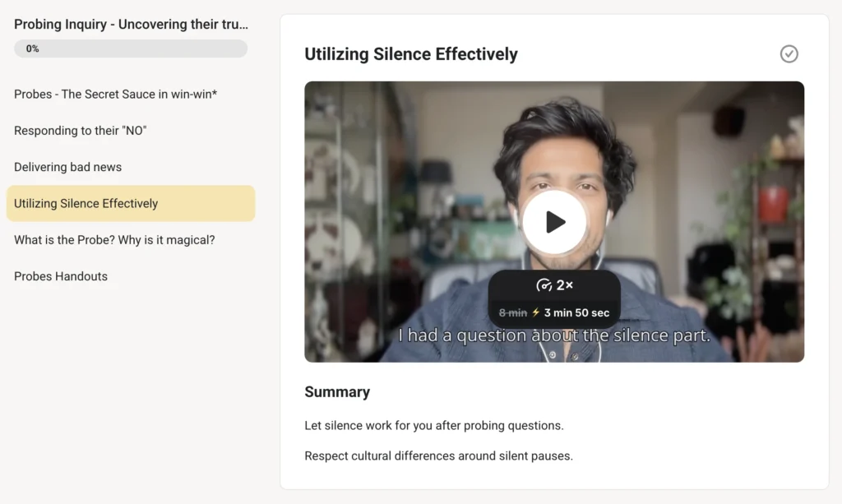The height and width of the screenshot is (504, 842).
Task: Select the Delivering bad news lesson
Action: 68,167
